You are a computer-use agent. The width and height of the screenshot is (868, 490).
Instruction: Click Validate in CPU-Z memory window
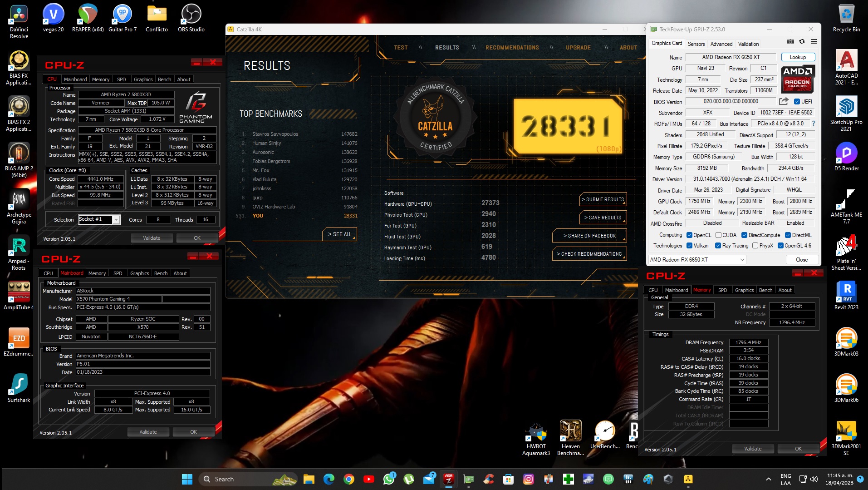[753, 449]
